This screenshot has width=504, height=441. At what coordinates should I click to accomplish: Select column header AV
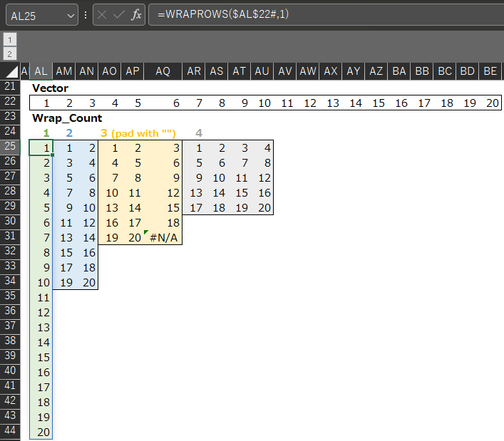click(x=285, y=71)
